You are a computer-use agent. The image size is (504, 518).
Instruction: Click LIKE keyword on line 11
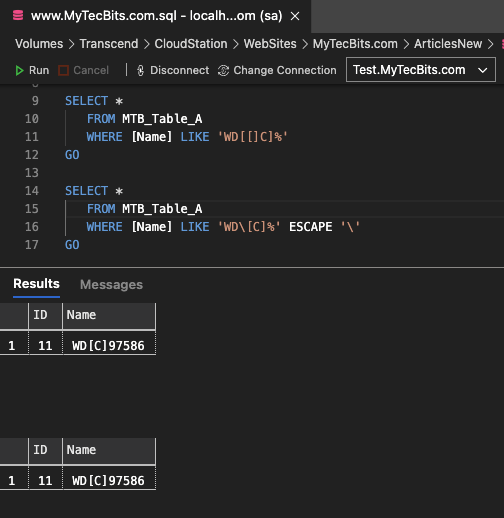195,137
